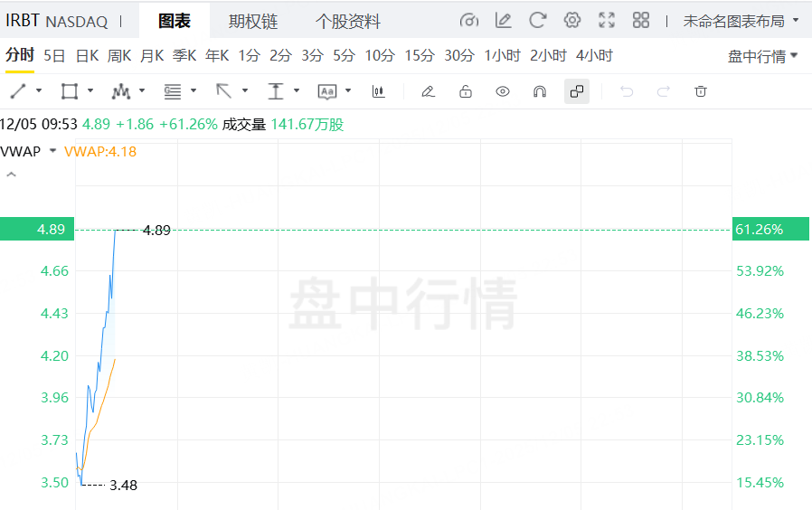Toggle drawings visibility eye icon
The height and width of the screenshot is (510, 812).
pos(503,91)
